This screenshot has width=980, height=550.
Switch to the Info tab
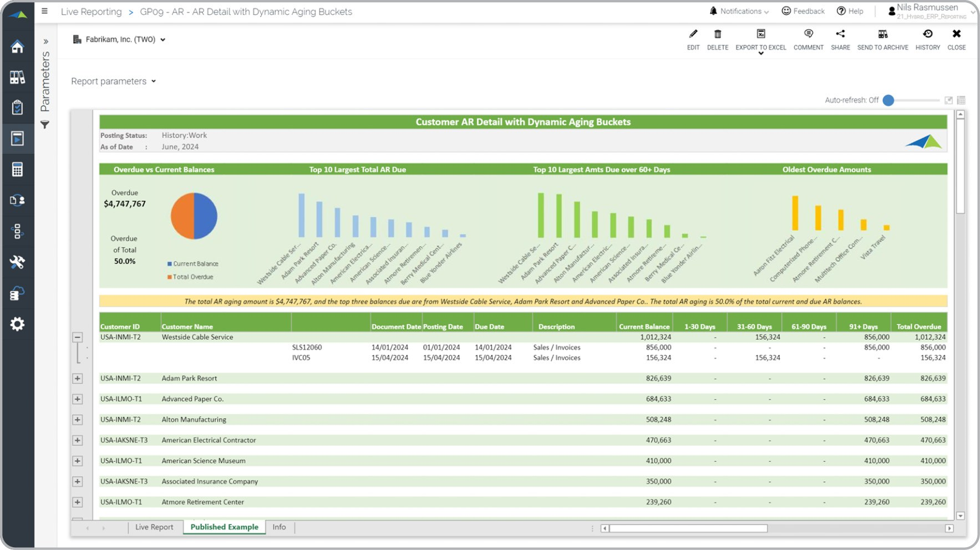pos(279,527)
